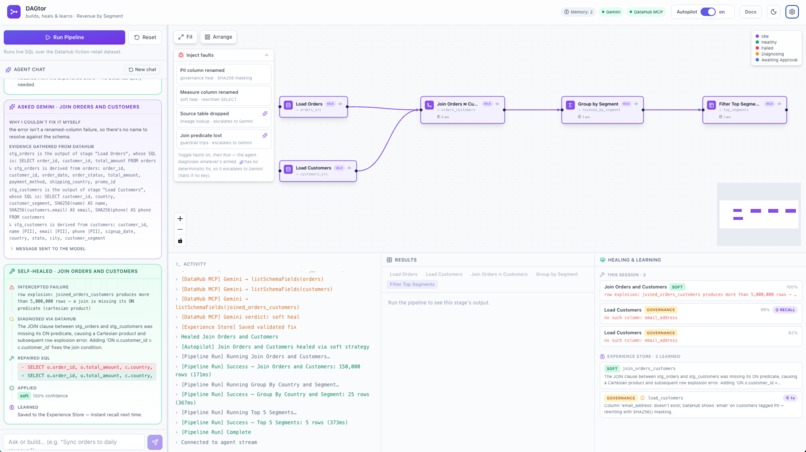Click the Awaiting Approval blue legend dot
Screen dimensions: 806x452
tap(757, 60)
